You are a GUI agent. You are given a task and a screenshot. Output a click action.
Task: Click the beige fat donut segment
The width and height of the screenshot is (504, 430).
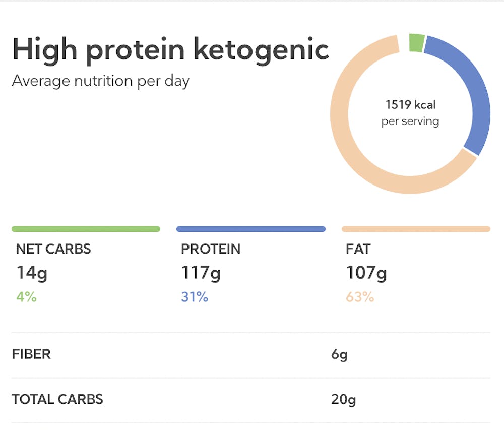pyautogui.click(x=353, y=146)
